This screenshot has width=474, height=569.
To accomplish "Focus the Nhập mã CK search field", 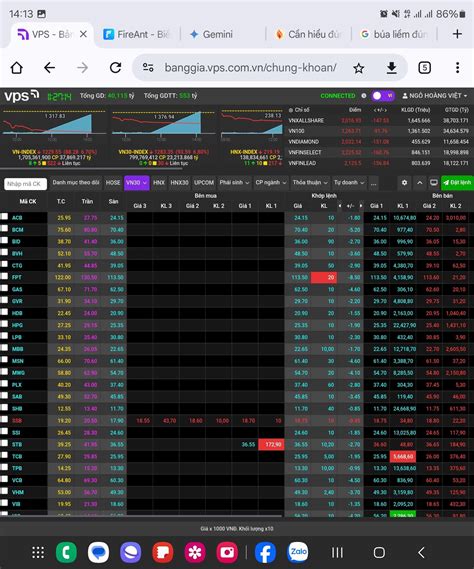I will pos(25,184).
